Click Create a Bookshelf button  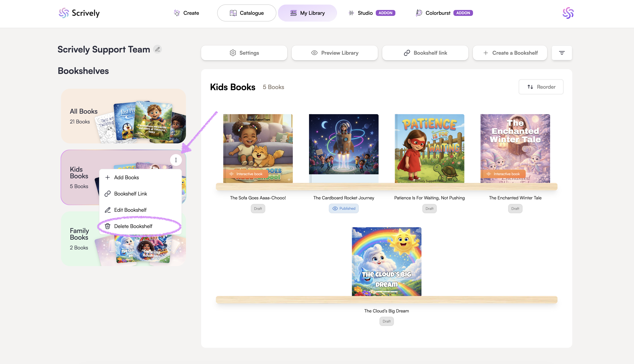[x=510, y=53]
